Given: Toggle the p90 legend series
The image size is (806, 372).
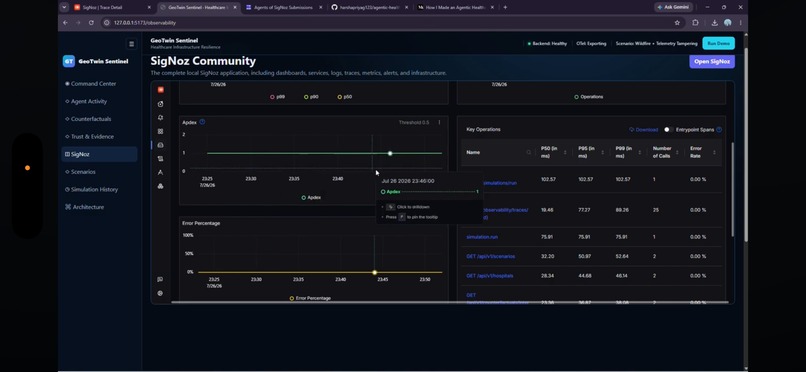Looking at the screenshot, I should pos(311,97).
